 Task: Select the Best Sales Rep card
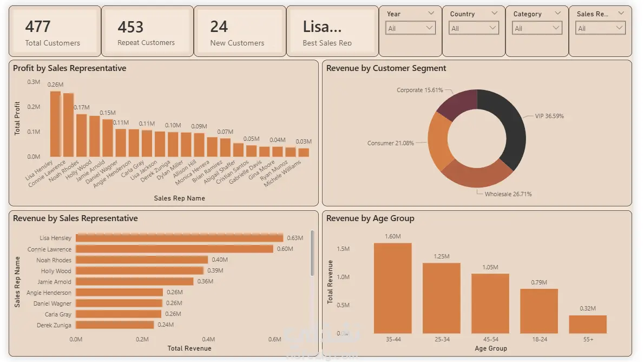point(332,31)
